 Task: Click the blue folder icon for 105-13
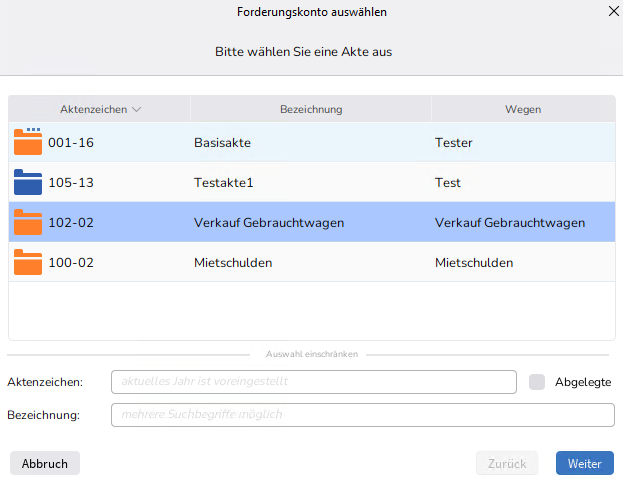click(28, 182)
